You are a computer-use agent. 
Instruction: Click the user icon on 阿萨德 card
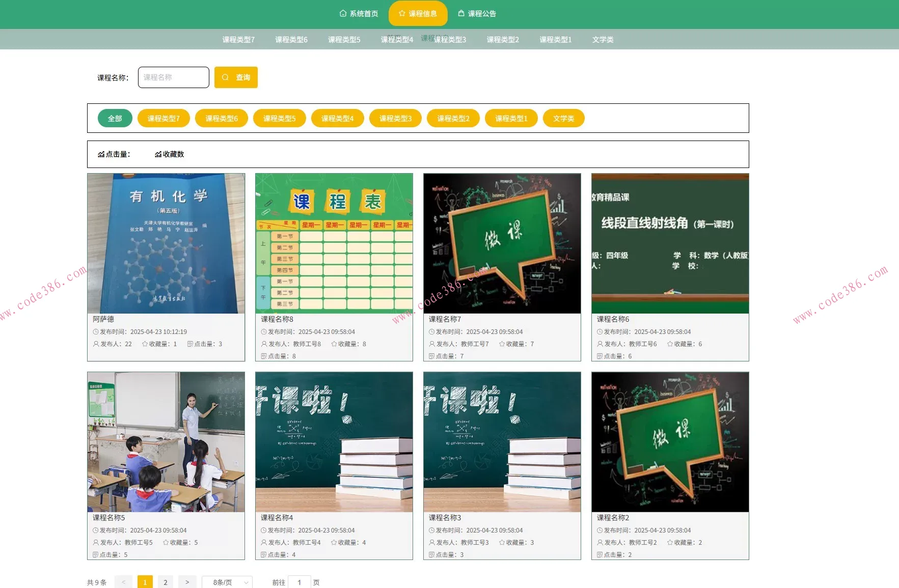point(96,344)
